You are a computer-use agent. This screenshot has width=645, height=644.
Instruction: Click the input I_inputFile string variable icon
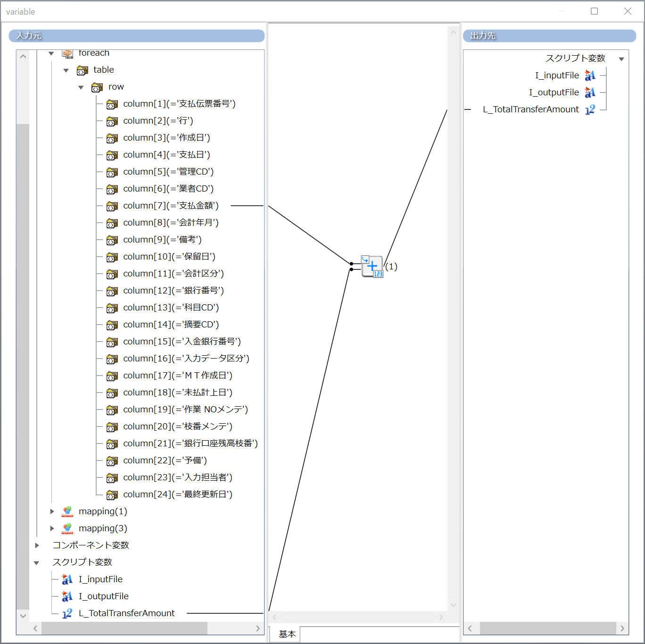[x=67, y=579]
